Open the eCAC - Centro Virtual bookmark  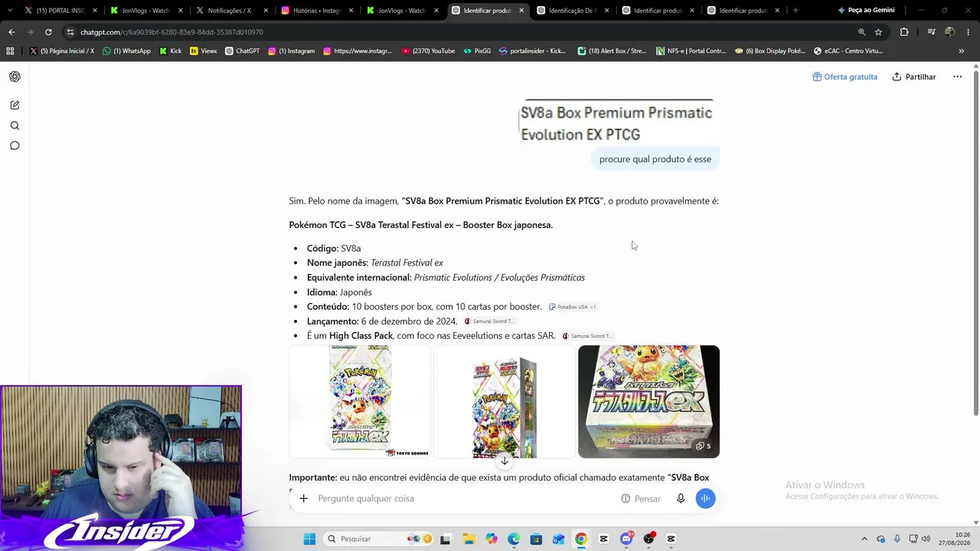pos(848,51)
